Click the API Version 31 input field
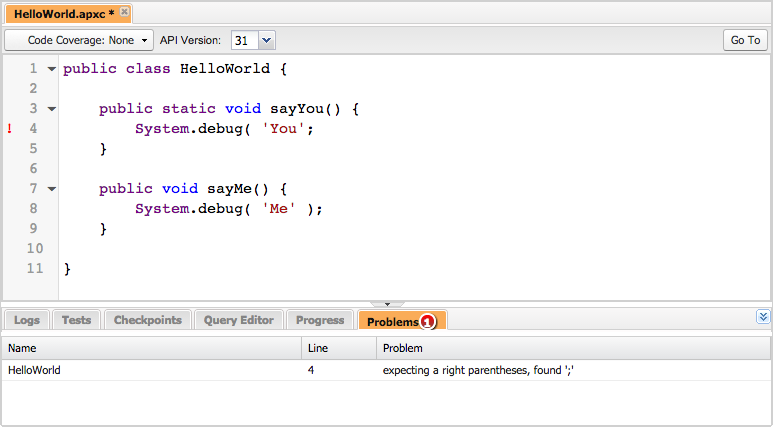This screenshot has height=427, width=773. pos(245,40)
